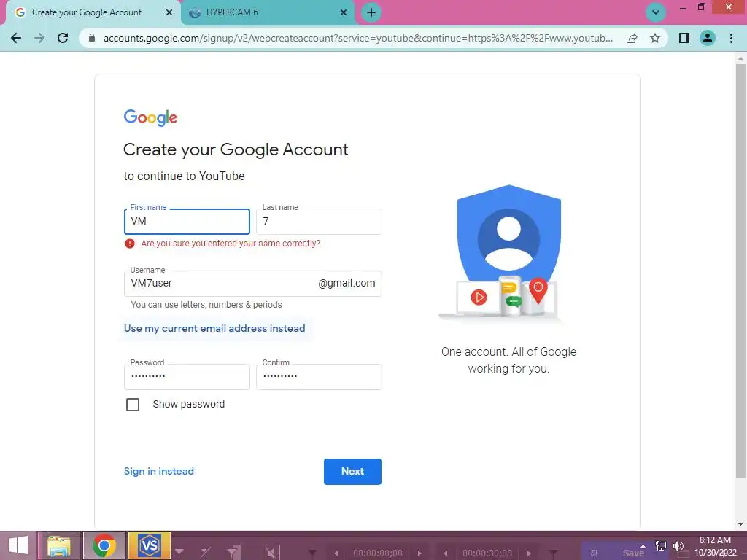Click the browser forward arrow
This screenshot has width=747, height=560.
[39, 38]
